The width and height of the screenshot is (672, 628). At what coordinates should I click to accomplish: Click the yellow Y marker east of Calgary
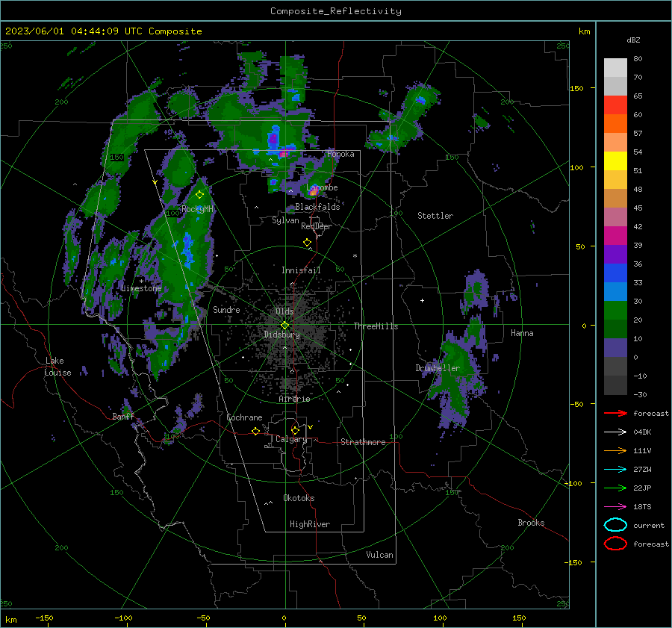(x=311, y=427)
